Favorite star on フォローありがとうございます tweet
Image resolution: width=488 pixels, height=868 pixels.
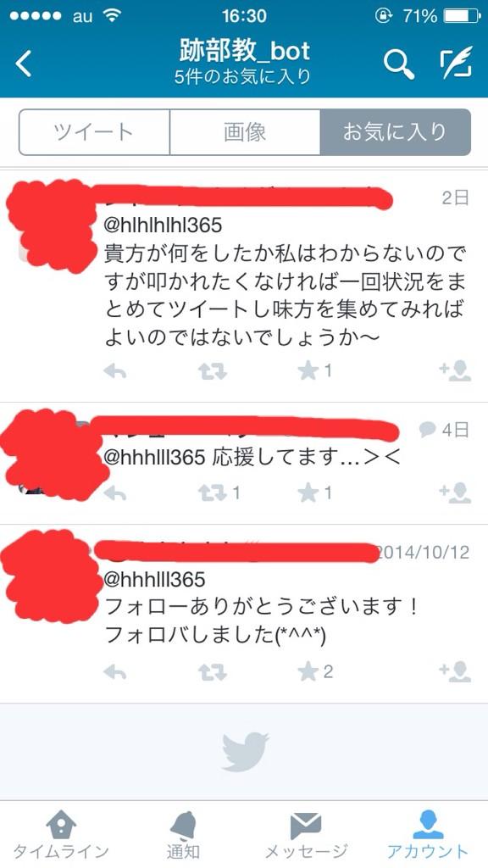(x=308, y=672)
